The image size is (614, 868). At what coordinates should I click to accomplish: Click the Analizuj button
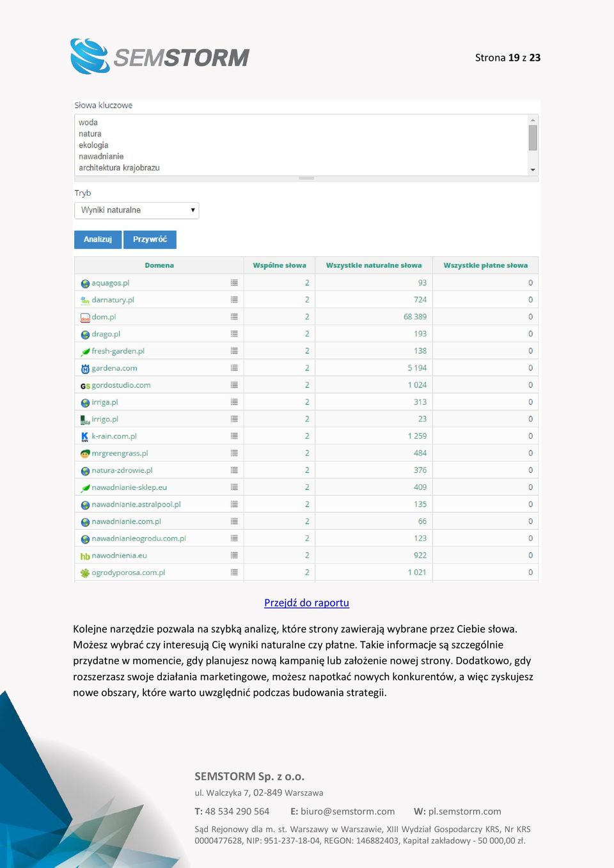click(x=98, y=239)
